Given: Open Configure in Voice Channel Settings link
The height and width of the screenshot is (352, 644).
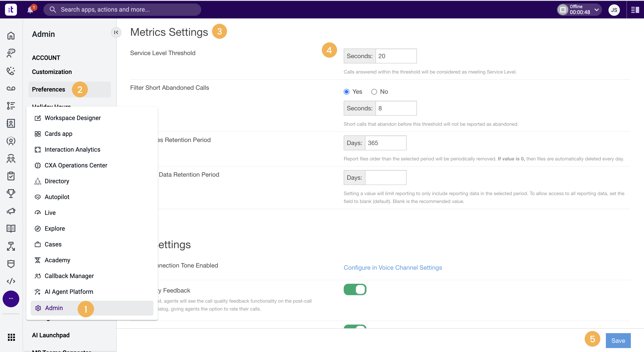Looking at the screenshot, I should 393,268.
